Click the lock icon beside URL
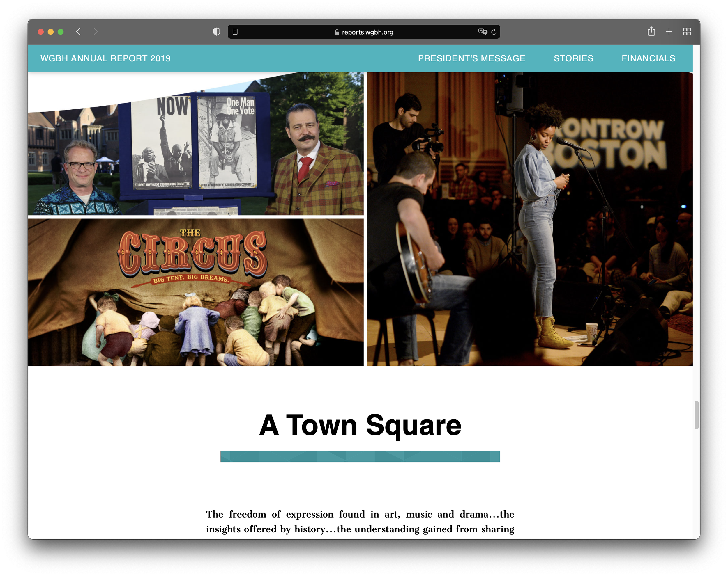 [x=337, y=32]
